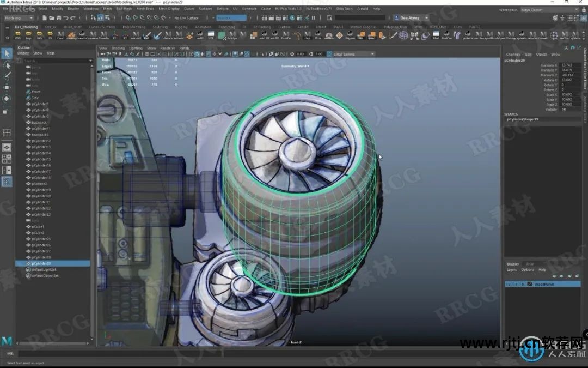Open the Shading menu in viewport panel

pos(118,48)
